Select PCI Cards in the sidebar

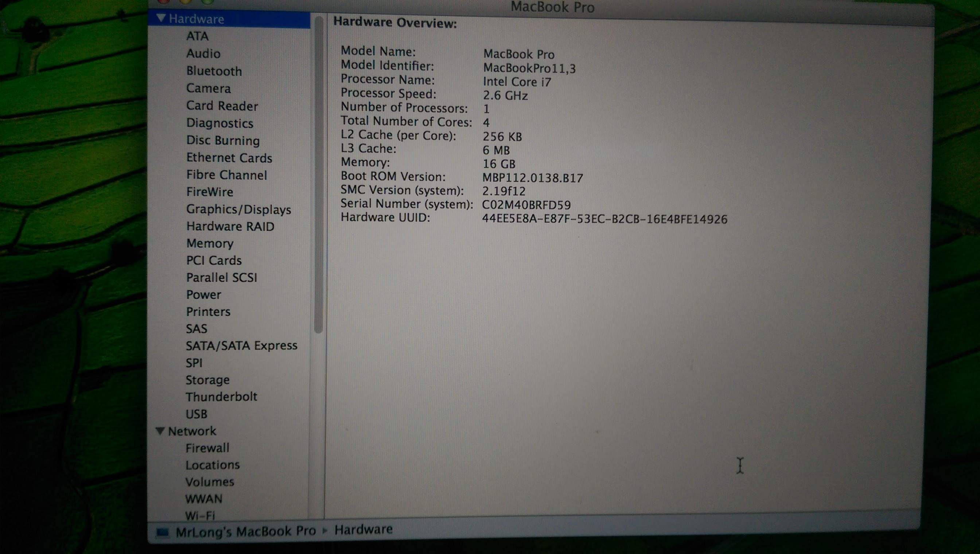(214, 260)
